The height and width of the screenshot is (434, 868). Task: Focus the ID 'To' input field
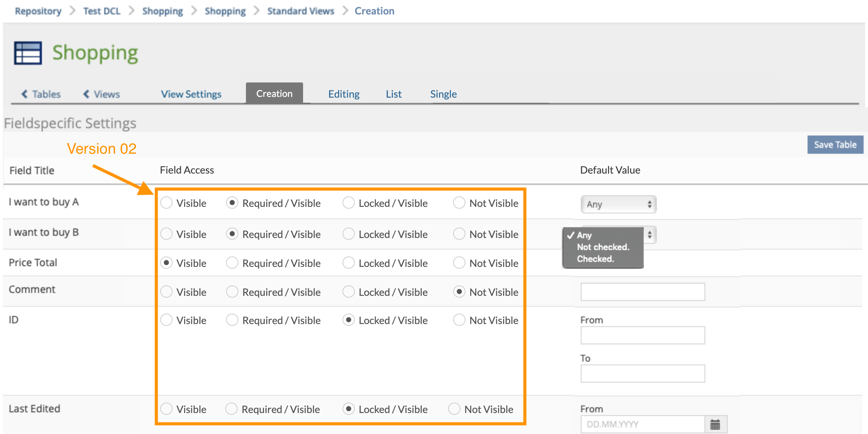tap(643, 374)
